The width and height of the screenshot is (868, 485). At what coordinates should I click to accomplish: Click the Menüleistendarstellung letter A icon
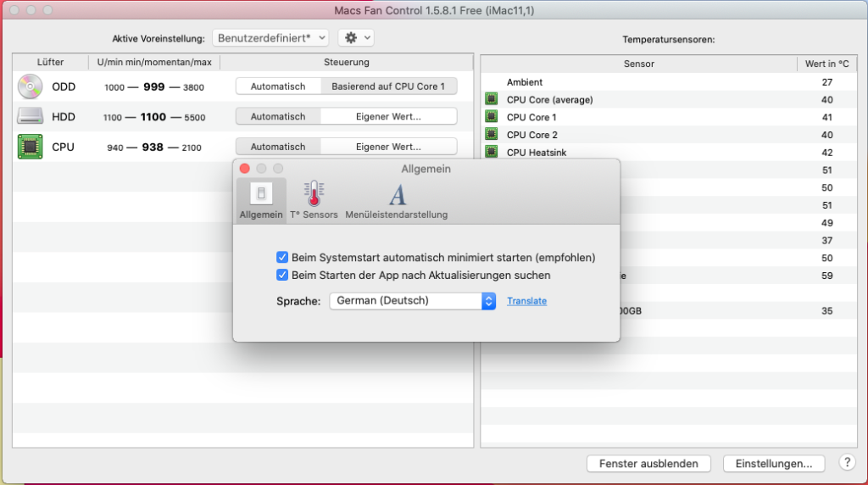click(397, 195)
